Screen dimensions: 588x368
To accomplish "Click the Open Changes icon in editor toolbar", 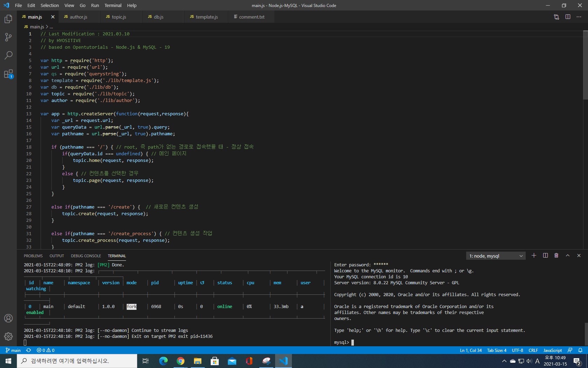I will pyautogui.click(x=556, y=17).
